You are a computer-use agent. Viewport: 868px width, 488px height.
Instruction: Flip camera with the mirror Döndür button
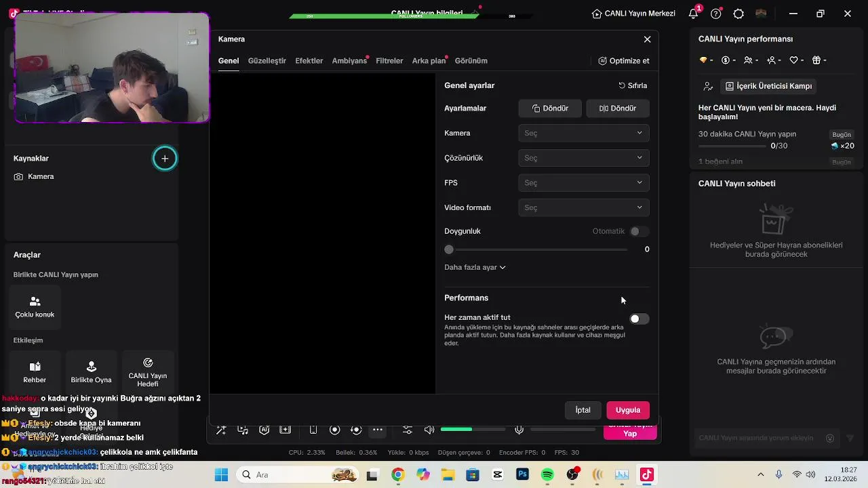618,108
